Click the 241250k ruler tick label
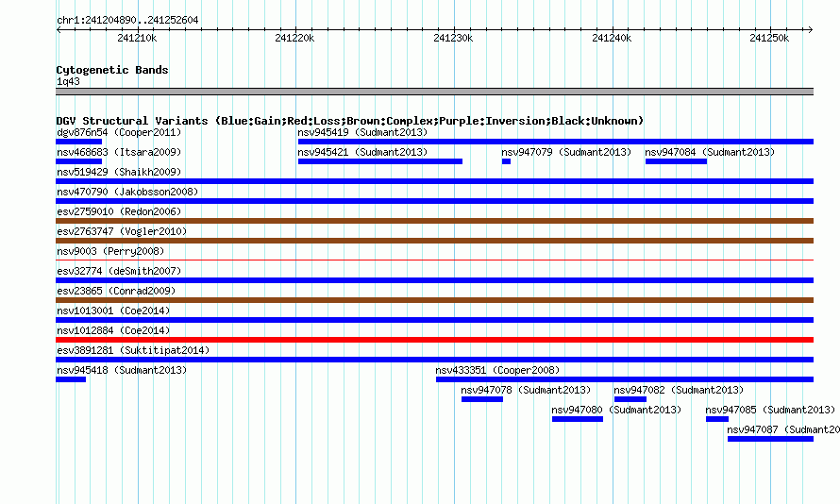The height and width of the screenshot is (504, 840). coord(769,38)
